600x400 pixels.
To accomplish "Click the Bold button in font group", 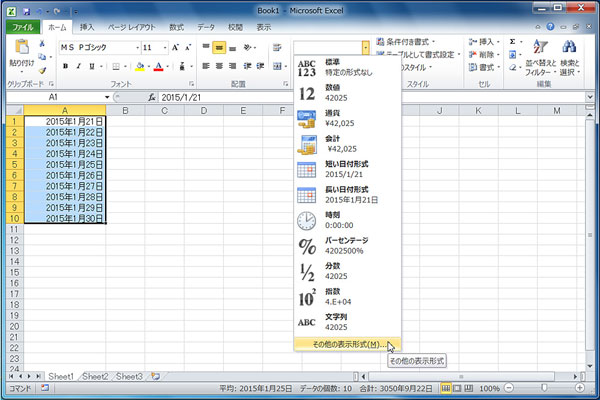I will pos(64,66).
